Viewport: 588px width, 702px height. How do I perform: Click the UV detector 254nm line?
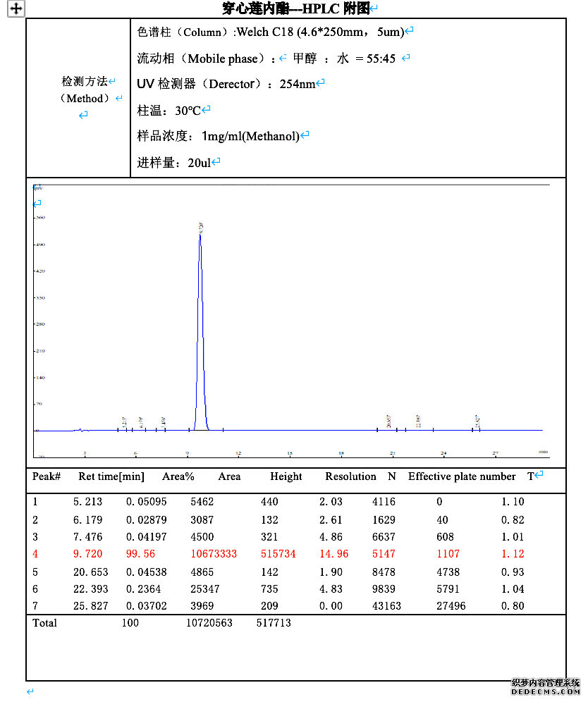point(227,84)
